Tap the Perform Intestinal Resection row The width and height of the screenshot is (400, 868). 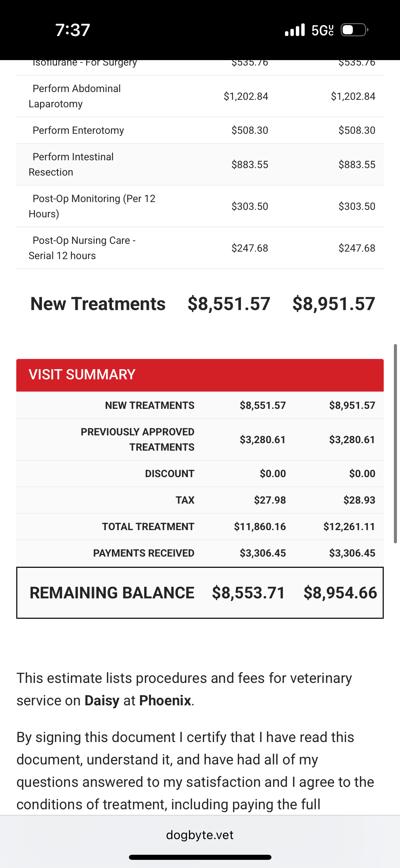[200, 164]
